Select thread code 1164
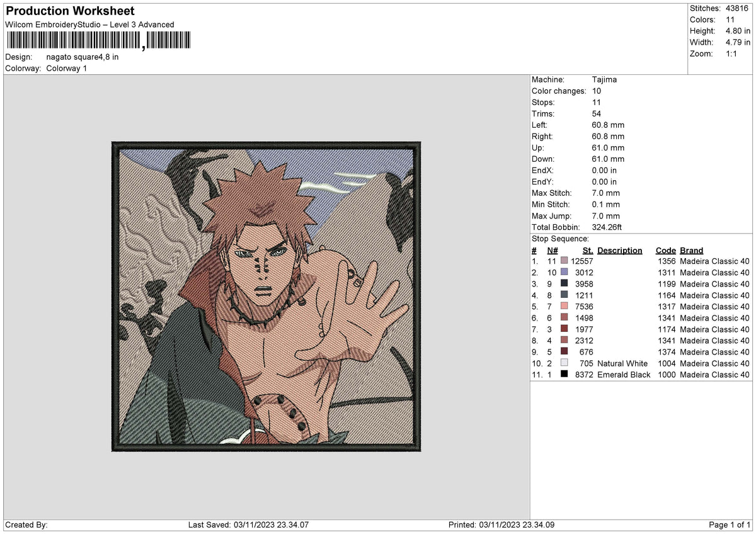The image size is (756, 534). pos(667,295)
